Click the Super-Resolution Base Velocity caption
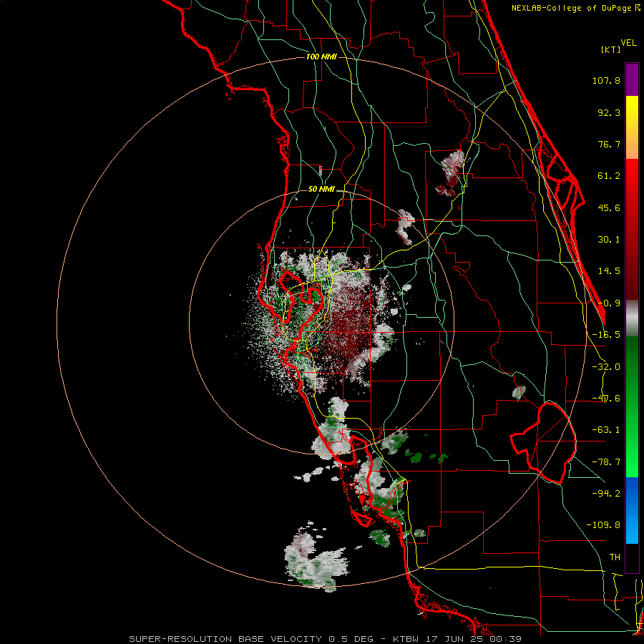 pyautogui.click(x=325, y=639)
